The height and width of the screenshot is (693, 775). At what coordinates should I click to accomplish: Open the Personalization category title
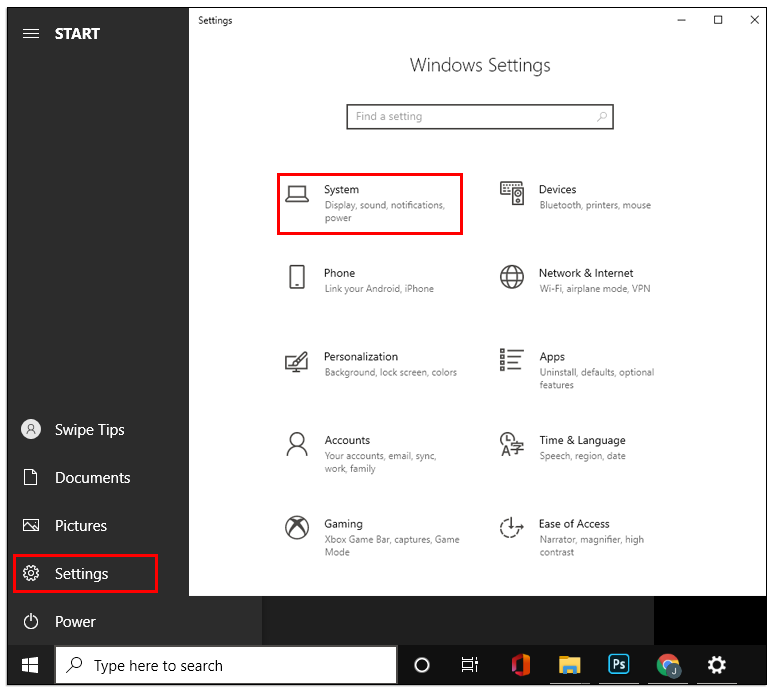tap(361, 356)
